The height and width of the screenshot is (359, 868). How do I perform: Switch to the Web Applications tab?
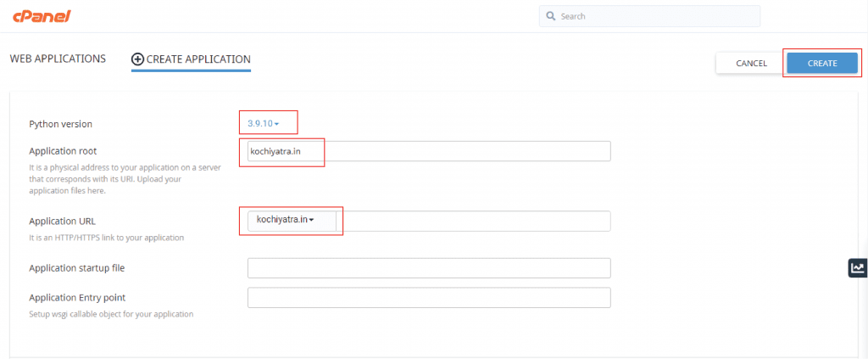point(58,59)
